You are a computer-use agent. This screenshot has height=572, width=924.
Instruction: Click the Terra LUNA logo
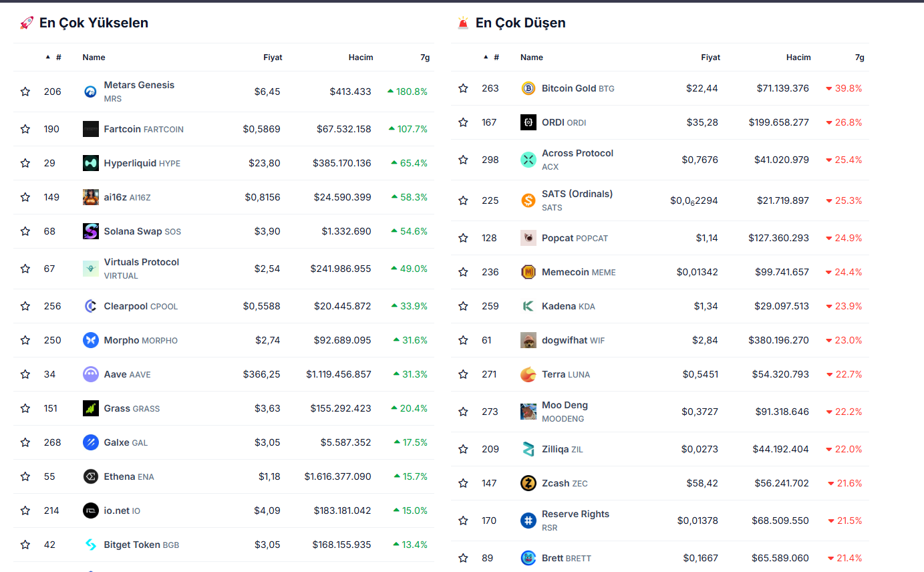528,374
